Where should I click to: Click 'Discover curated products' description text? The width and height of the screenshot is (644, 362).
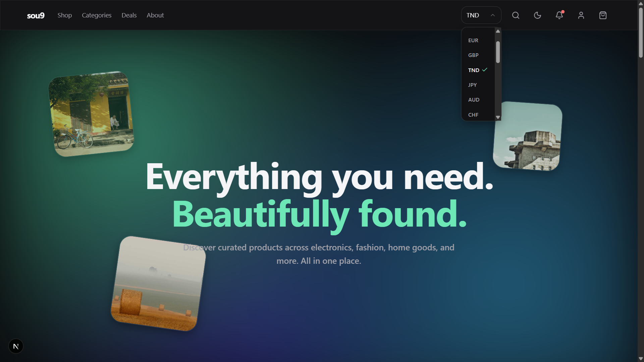(x=319, y=254)
